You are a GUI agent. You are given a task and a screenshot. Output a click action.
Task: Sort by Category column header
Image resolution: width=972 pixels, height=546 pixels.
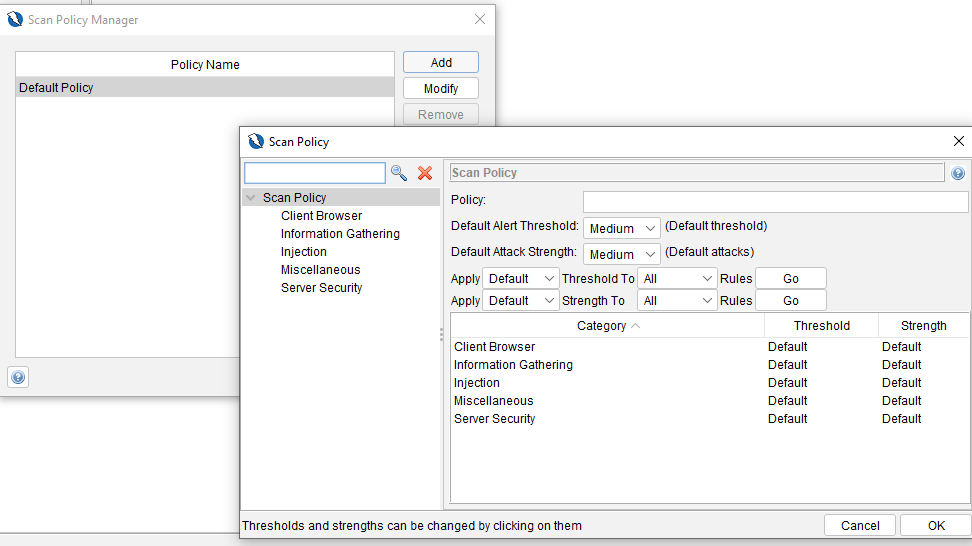(608, 325)
